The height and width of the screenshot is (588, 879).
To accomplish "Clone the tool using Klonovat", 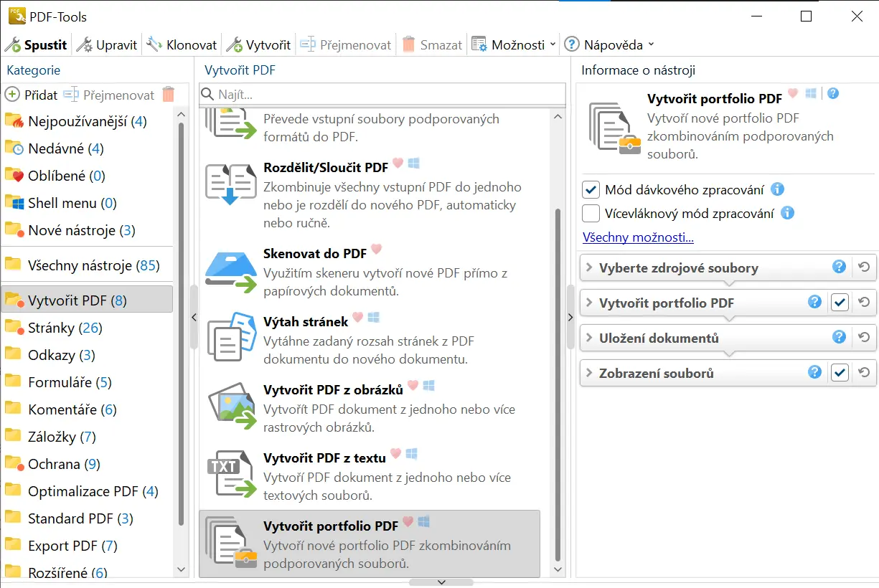I will click(x=182, y=44).
